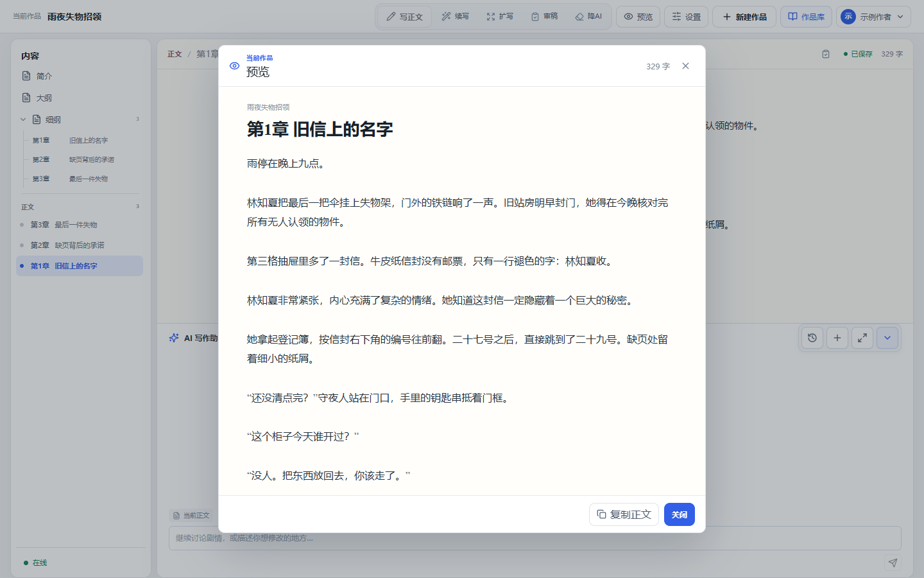Click the 在线 status indicator
924x578 pixels.
[35, 563]
